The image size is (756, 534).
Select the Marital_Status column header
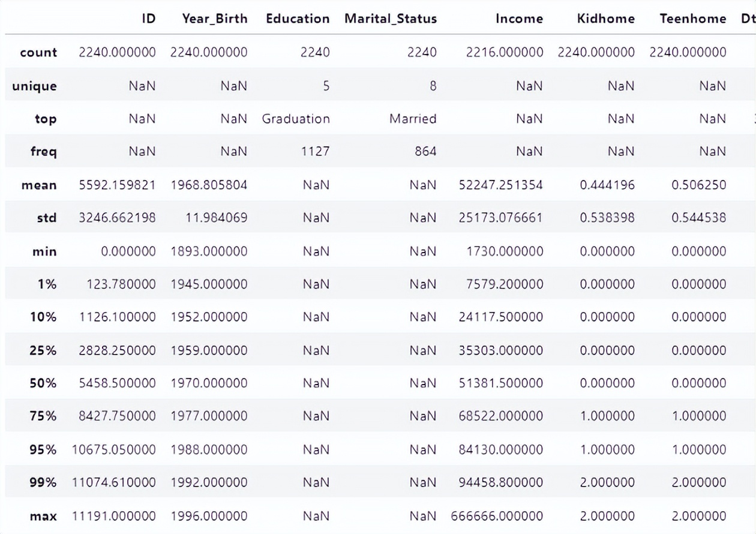(391, 19)
